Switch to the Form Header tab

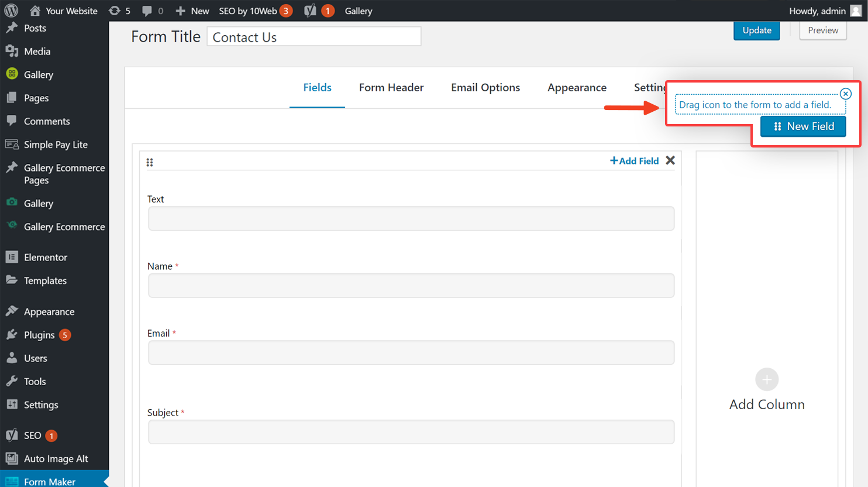(391, 88)
